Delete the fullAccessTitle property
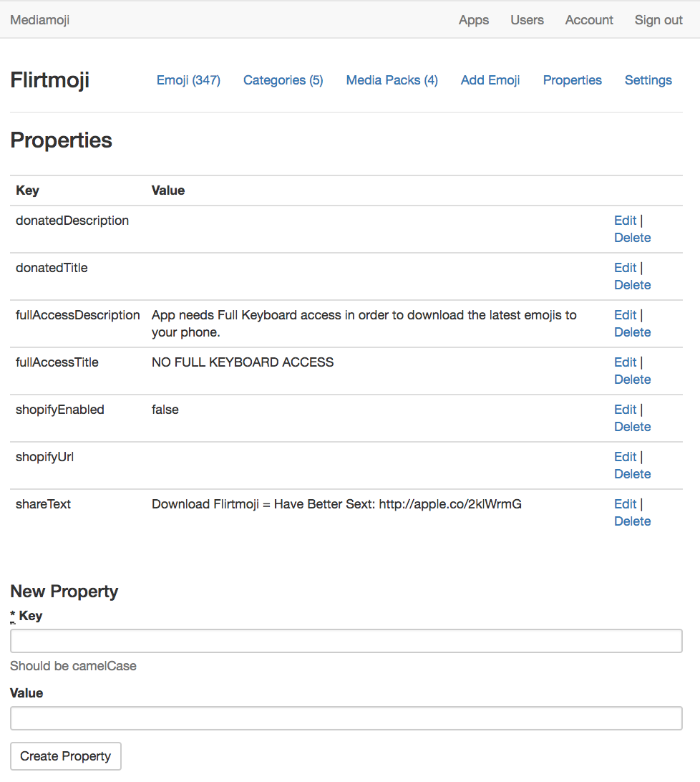700x782 pixels. coord(632,380)
